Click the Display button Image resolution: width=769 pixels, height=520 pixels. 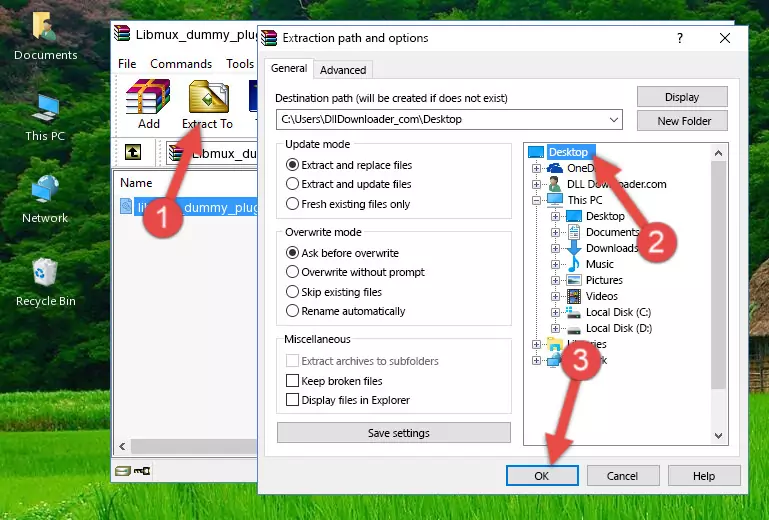(x=682, y=97)
